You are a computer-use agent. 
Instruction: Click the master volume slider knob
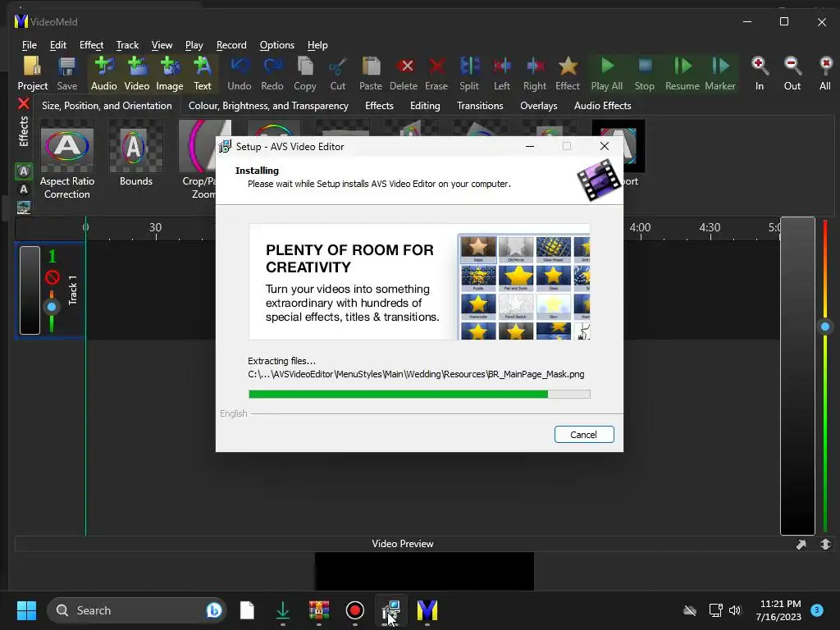[x=825, y=326]
